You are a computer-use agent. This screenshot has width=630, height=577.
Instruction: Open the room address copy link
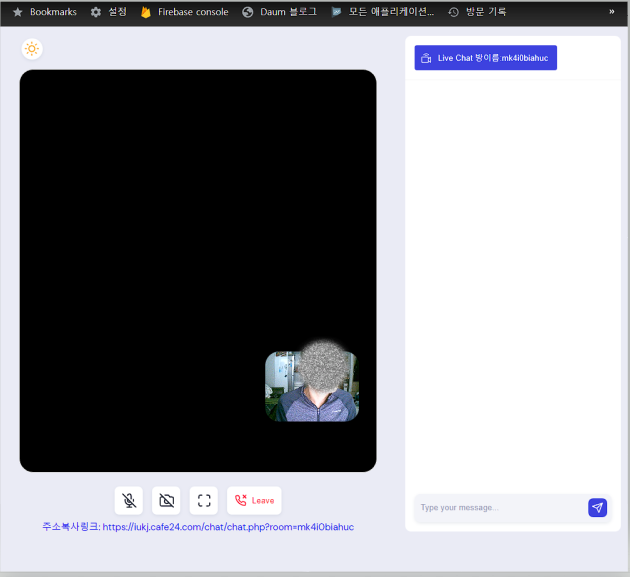click(198, 527)
